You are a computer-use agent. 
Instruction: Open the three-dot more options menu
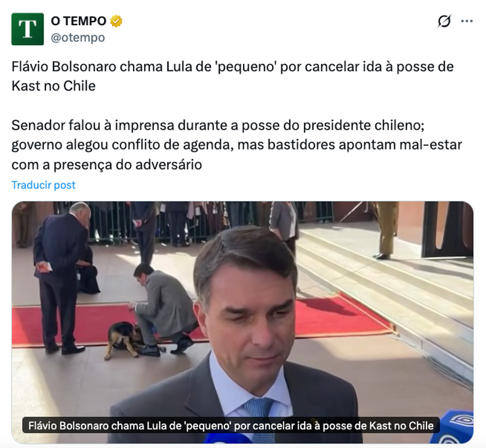click(467, 21)
